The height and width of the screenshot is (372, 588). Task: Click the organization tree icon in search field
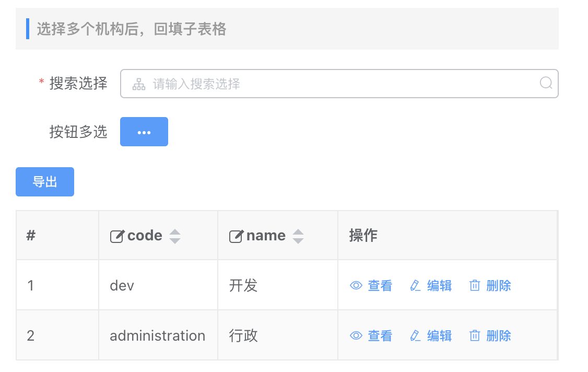coord(139,84)
